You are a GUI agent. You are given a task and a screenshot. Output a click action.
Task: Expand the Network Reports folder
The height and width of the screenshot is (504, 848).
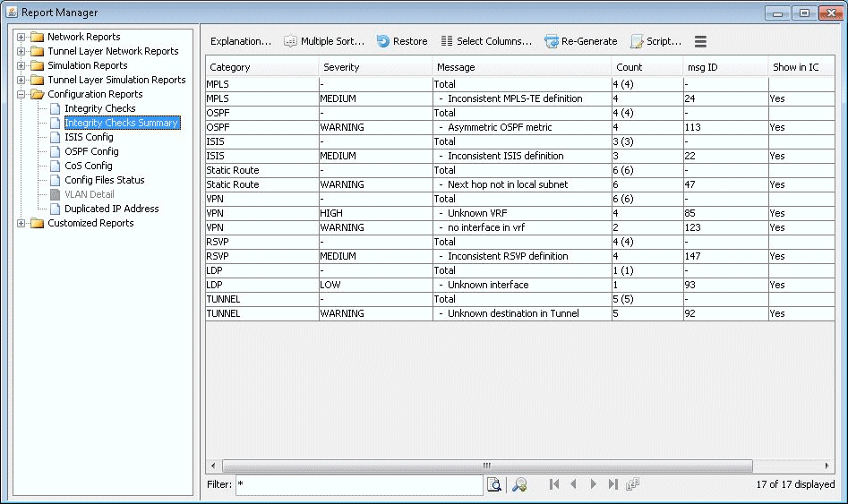point(21,37)
